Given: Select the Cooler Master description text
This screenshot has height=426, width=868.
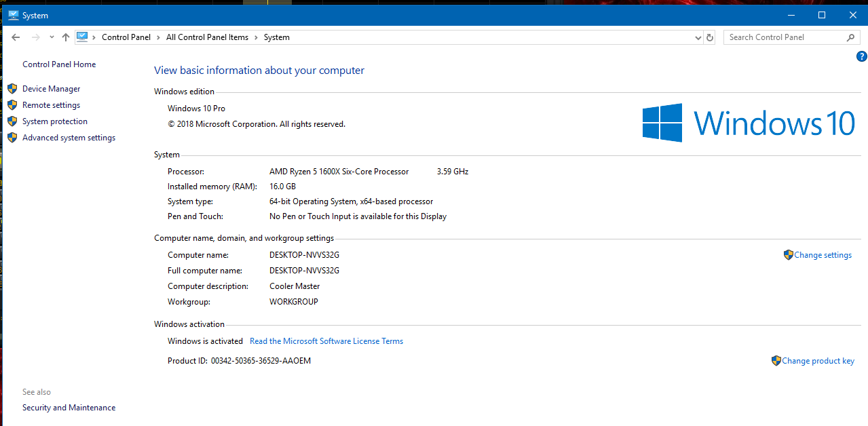Looking at the screenshot, I should (295, 286).
